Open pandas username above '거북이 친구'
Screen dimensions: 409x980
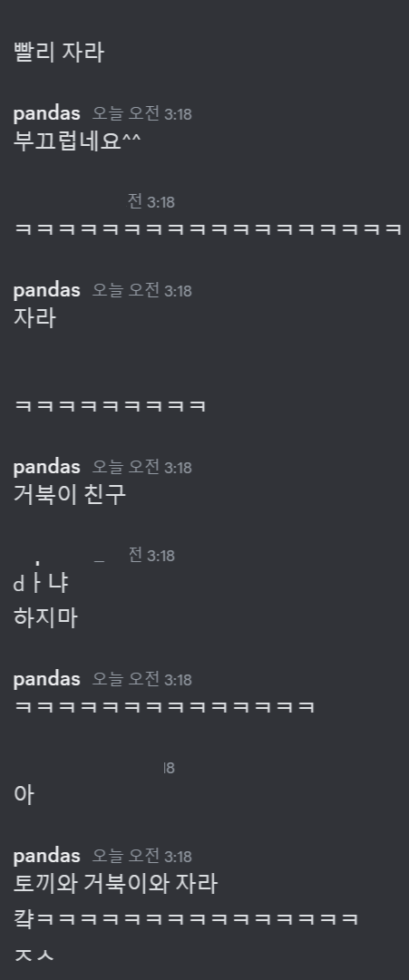point(47,468)
